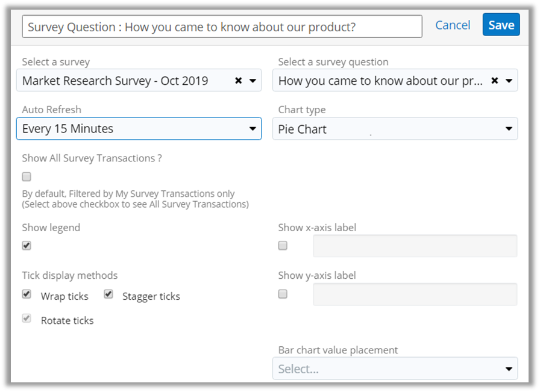The image size is (540, 392).
Task: Toggle the Wrap ticks checkbox
Action: [x=27, y=294]
